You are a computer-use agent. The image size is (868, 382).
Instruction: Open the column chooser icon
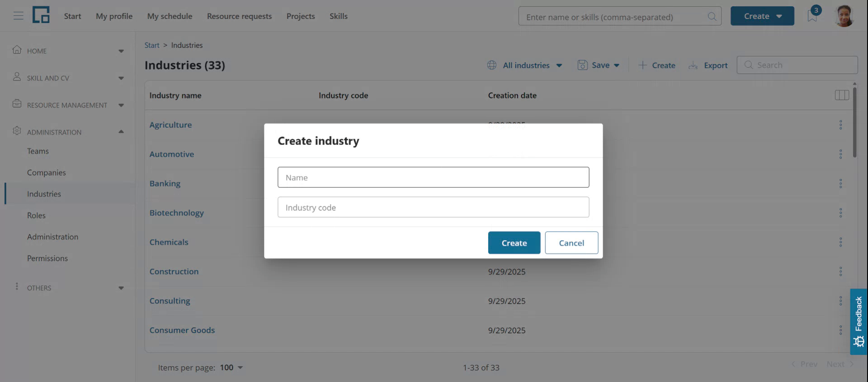(x=841, y=95)
